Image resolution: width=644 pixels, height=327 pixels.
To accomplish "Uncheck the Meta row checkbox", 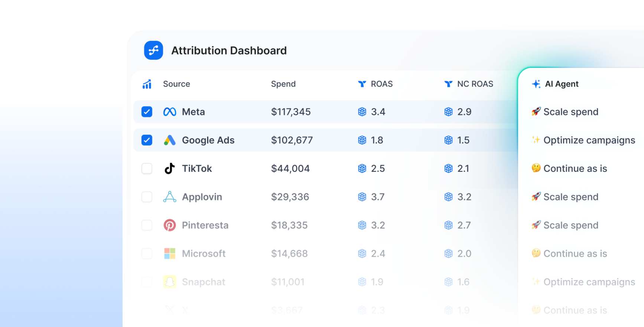I will pos(147,112).
